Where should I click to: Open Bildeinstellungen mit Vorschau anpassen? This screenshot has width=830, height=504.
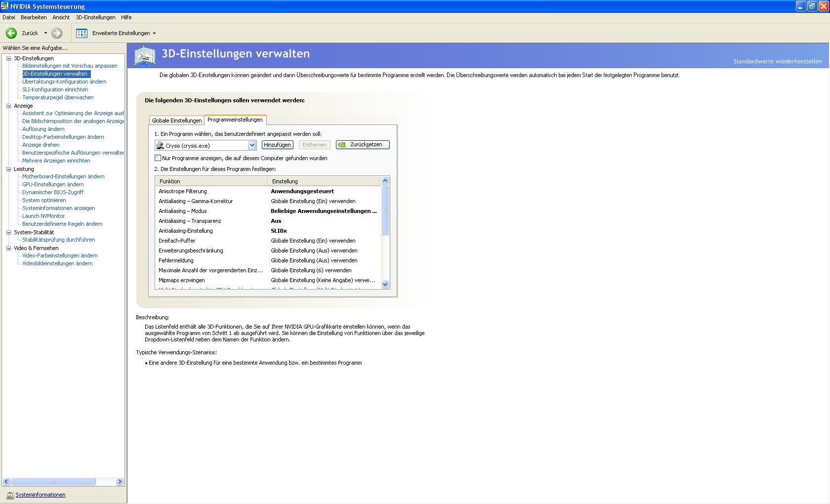70,66
